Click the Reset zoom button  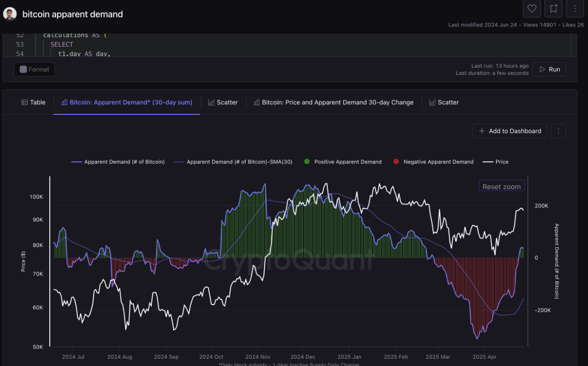(x=501, y=186)
